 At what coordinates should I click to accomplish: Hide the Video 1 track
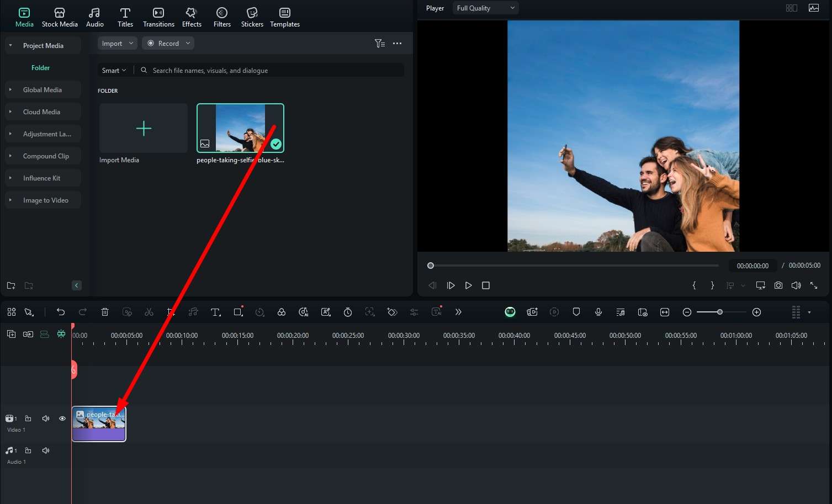(x=62, y=418)
